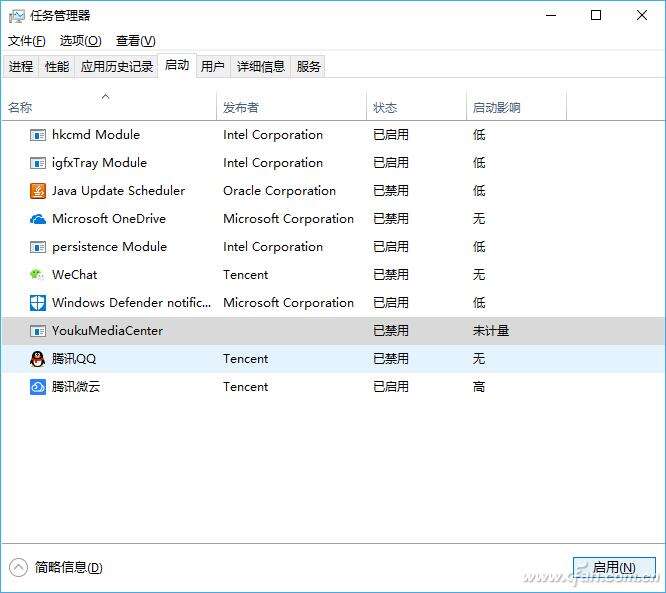Sort by the 状态 column header
Screen dimensions: 666x593
click(x=416, y=105)
